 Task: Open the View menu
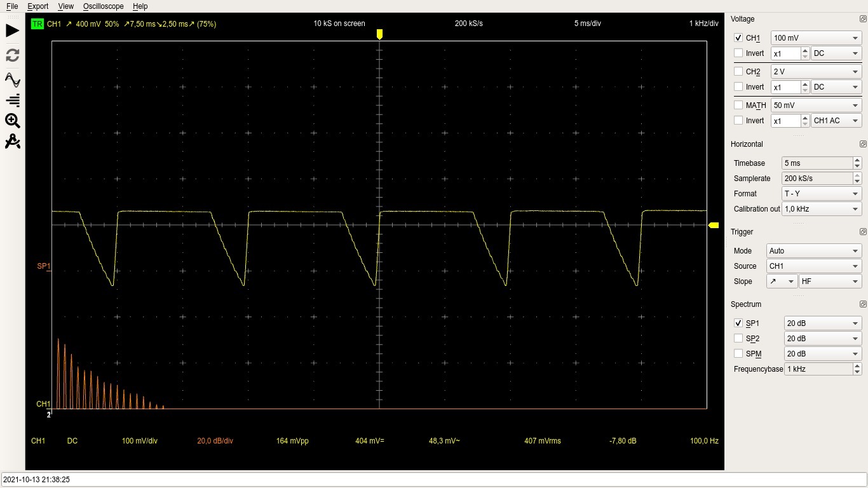point(65,6)
